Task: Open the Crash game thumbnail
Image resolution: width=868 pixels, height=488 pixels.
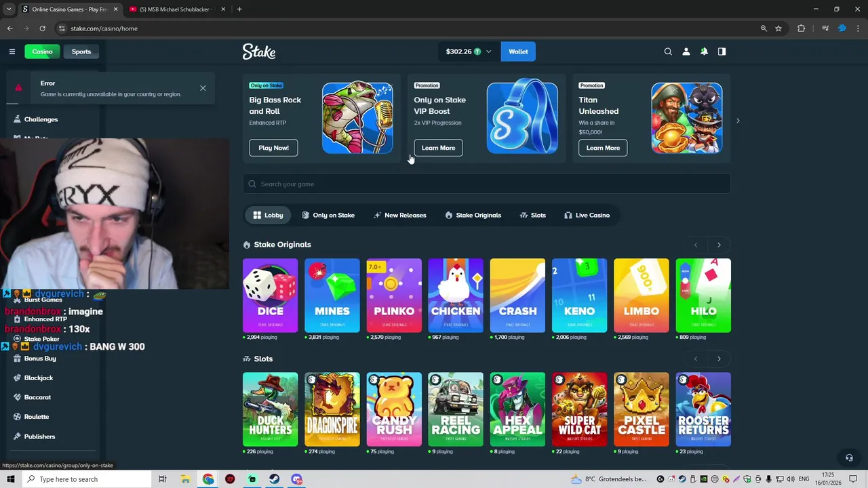Action: pos(517,296)
